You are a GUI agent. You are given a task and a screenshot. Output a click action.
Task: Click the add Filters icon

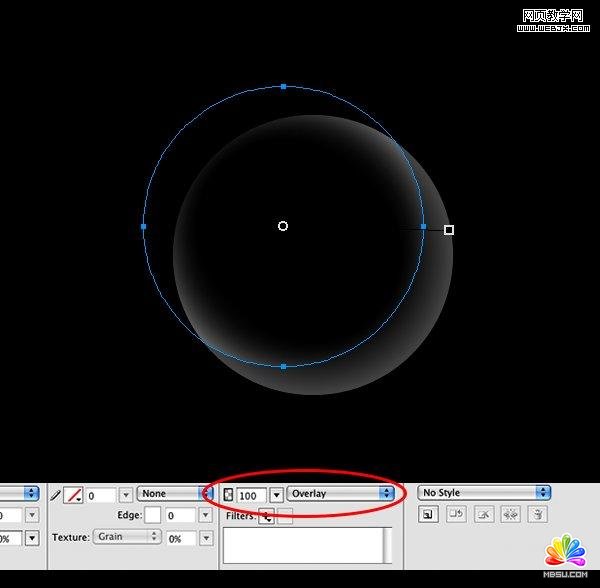266,516
